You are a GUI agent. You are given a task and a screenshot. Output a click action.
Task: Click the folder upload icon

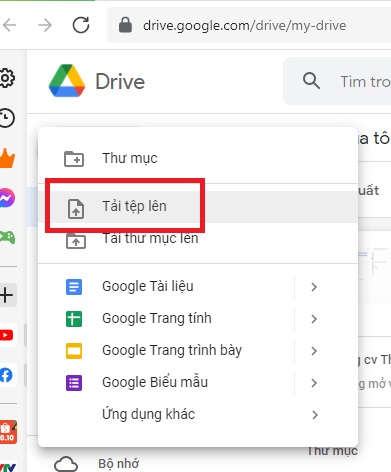pyautogui.click(x=76, y=241)
